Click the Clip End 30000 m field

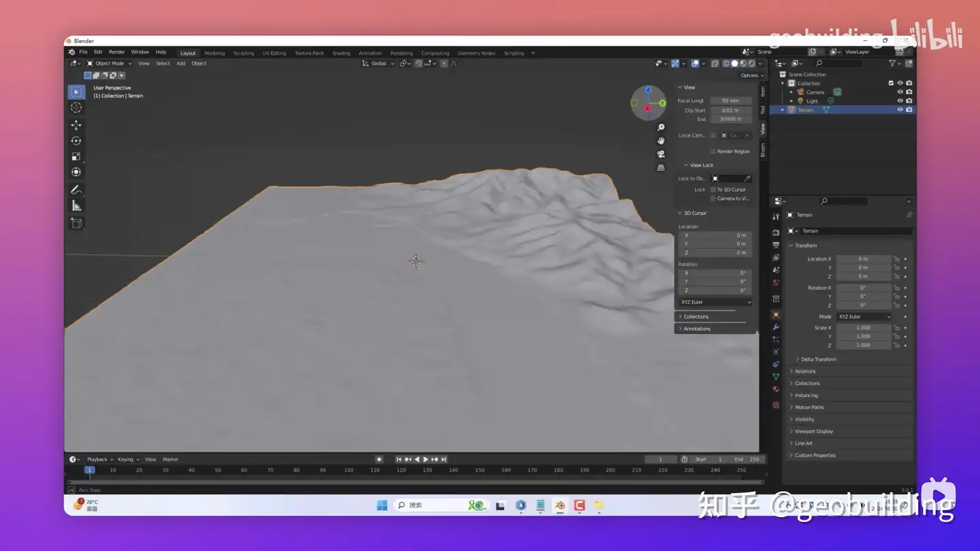(x=731, y=119)
